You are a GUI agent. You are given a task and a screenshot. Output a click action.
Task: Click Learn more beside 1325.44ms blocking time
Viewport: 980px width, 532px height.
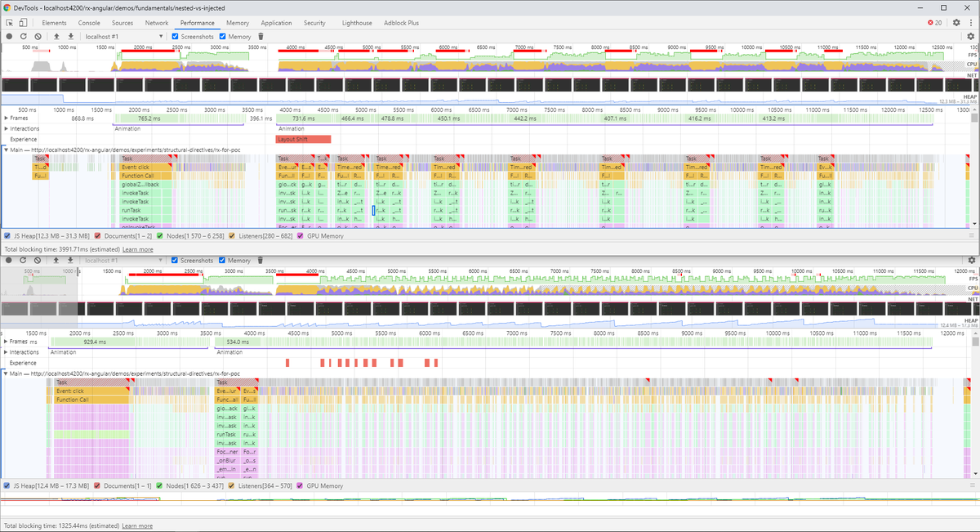[x=137, y=525]
